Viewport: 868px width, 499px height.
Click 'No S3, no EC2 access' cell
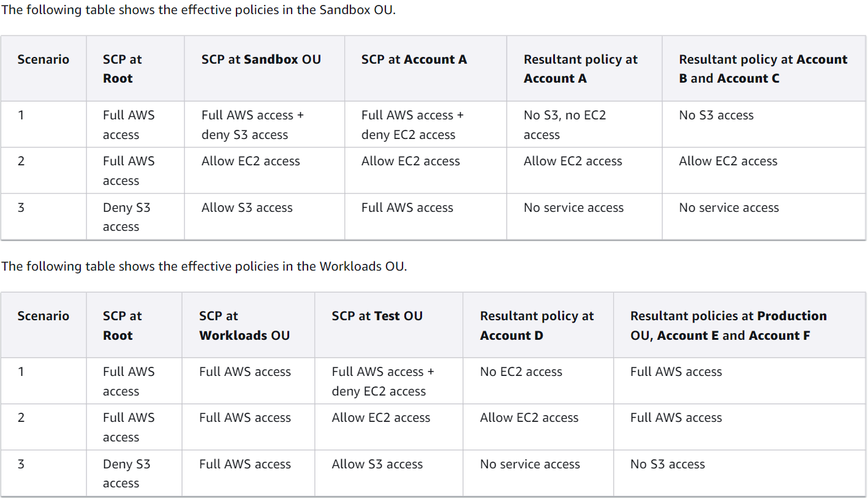point(564,125)
